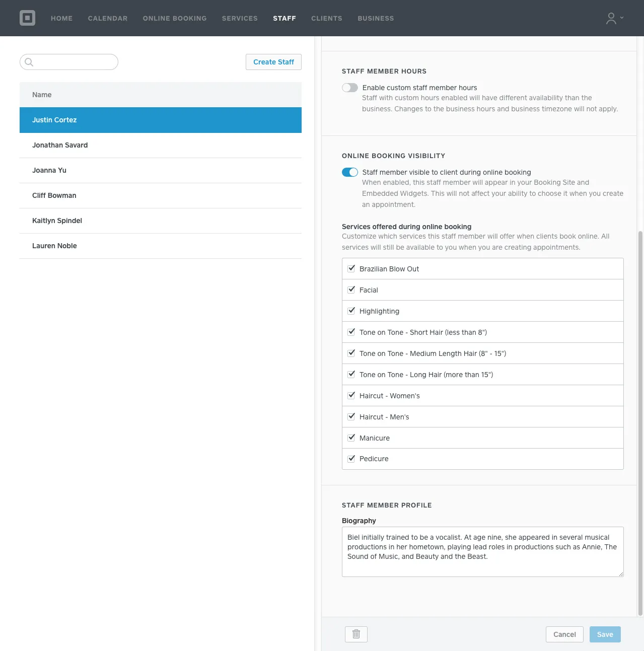Screen dimensions: 644x651
Task: Enable custom staff member hours toggle
Action: click(350, 88)
